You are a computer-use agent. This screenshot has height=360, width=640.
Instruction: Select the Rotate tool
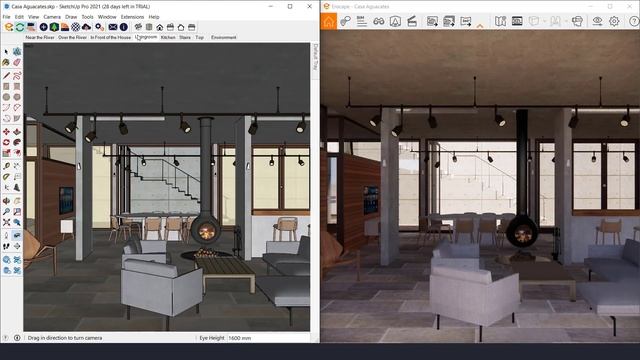[6, 142]
